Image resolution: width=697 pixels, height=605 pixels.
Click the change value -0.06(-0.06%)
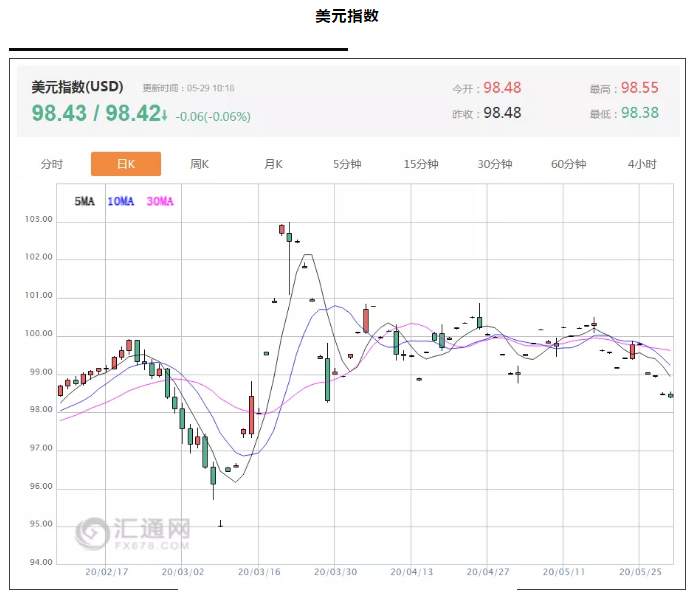[x=213, y=116]
